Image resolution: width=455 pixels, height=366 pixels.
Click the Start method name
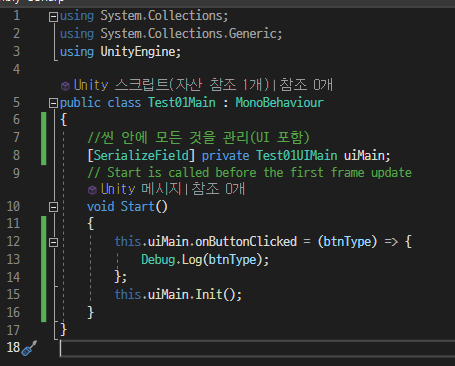point(137,207)
